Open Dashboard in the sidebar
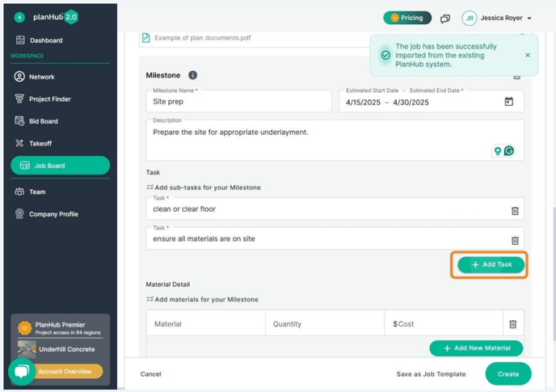556x392 pixels. tap(46, 40)
